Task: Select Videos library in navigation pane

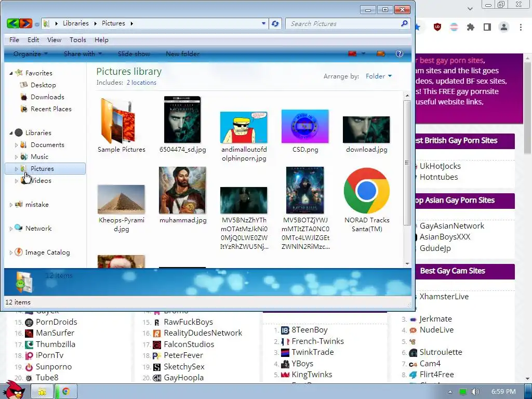Action: (x=41, y=181)
